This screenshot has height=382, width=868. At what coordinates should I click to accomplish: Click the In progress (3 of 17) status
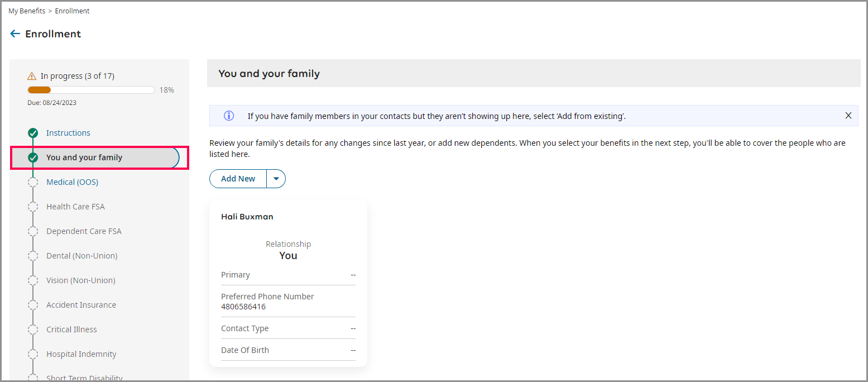coord(78,76)
